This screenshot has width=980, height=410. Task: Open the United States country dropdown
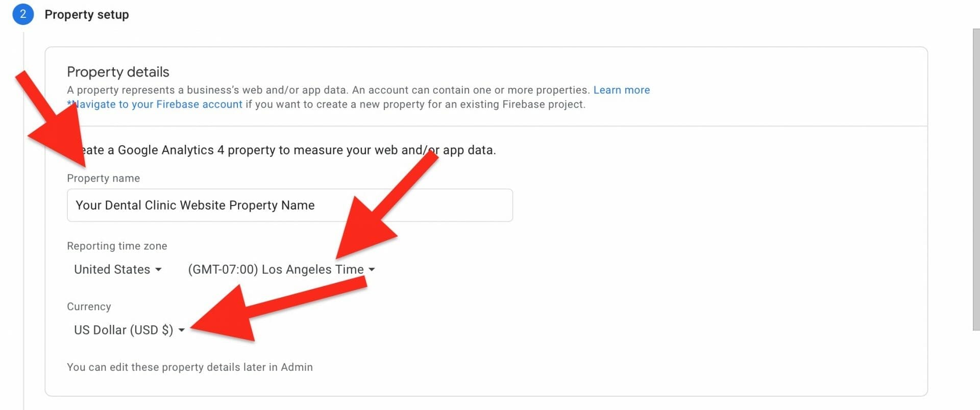[x=112, y=269]
